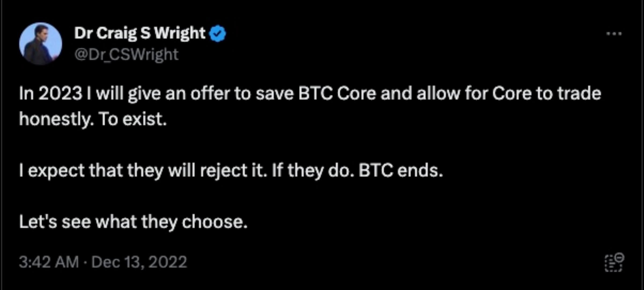Click the sentence "BTC ends."

[401, 171]
